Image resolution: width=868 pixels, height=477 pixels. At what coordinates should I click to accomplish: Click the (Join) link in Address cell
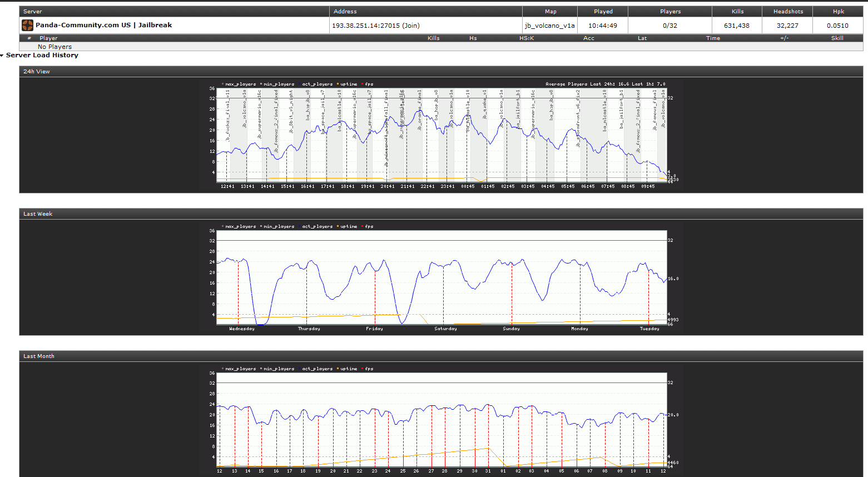click(x=411, y=26)
